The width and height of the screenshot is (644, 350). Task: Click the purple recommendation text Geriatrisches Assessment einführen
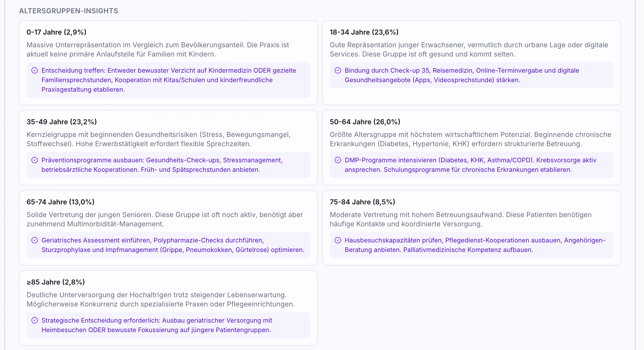coord(173,245)
